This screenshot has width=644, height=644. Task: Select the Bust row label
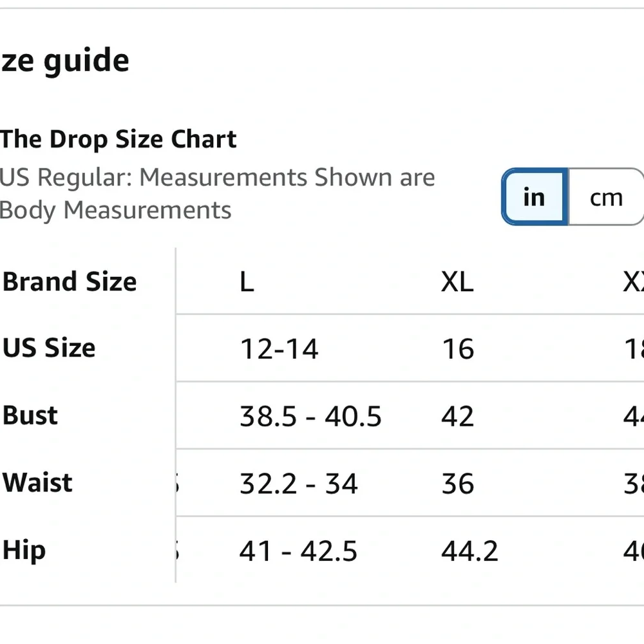click(30, 415)
